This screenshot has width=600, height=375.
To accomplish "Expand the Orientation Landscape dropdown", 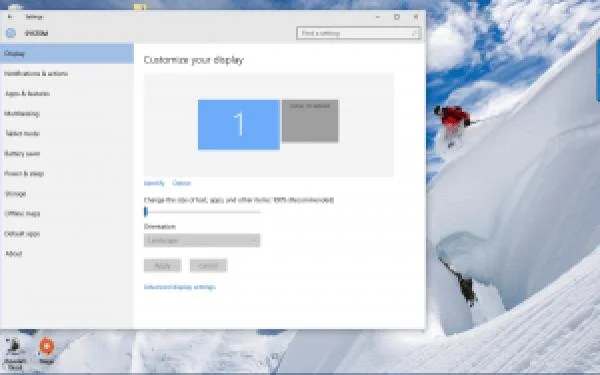I will tap(202, 240).
